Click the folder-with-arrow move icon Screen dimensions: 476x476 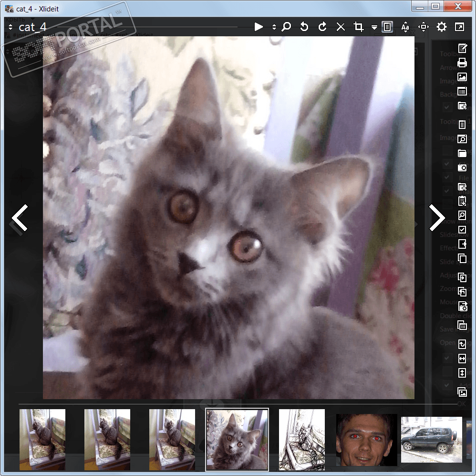point(462,106)
